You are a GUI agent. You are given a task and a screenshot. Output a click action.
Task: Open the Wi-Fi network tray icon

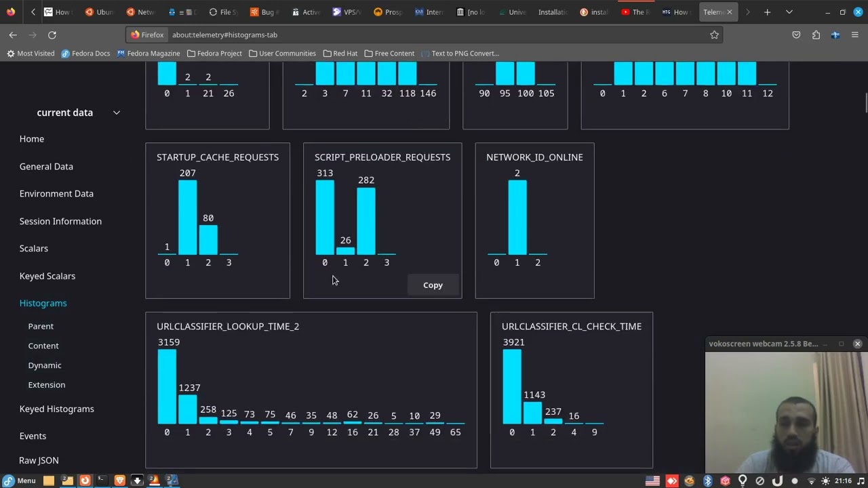811,481
